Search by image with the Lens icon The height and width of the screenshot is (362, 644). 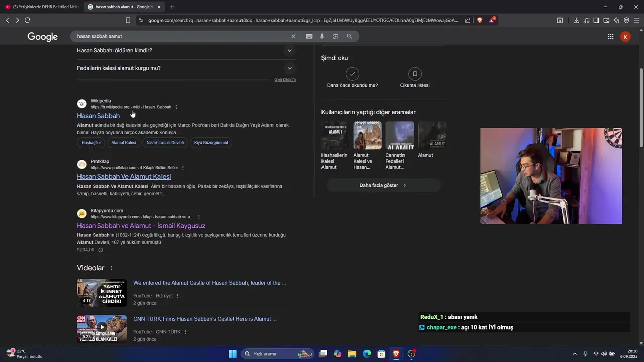[335, 36]
